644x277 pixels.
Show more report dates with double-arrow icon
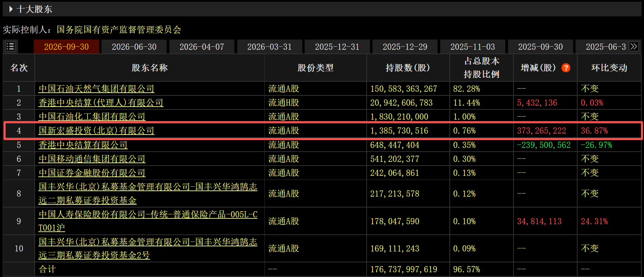coord(634,46)
